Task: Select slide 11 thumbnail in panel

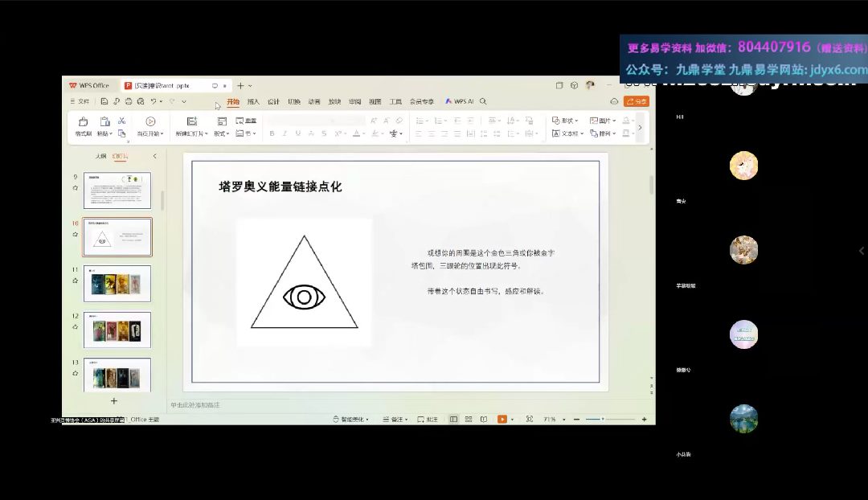Action: (117, 283)
